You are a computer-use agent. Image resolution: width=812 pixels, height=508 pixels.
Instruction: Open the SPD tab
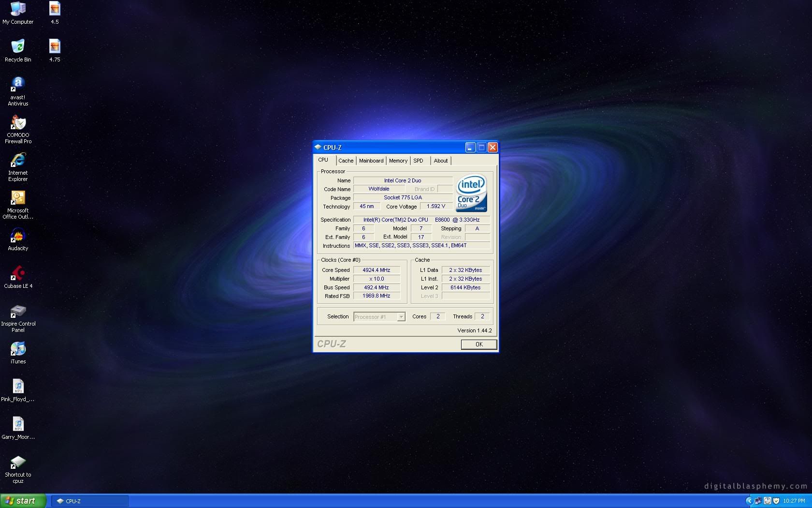(419, 161)
